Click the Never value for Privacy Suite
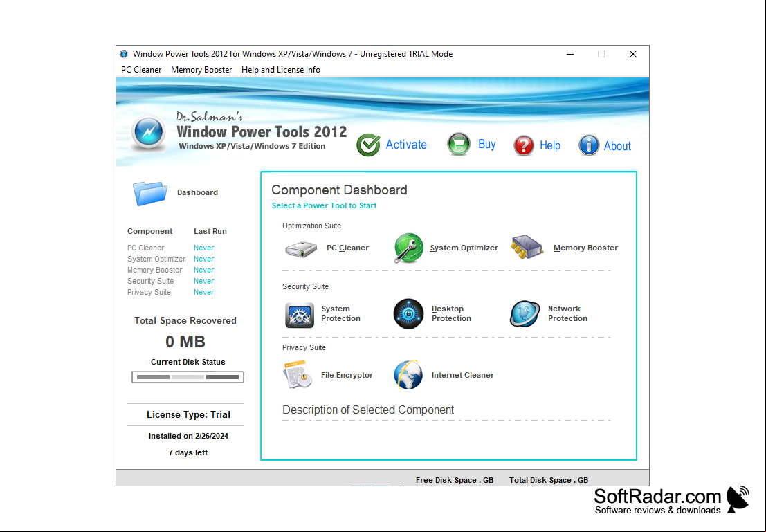Screen dimensions: 766x532 [x=203, y=292]
